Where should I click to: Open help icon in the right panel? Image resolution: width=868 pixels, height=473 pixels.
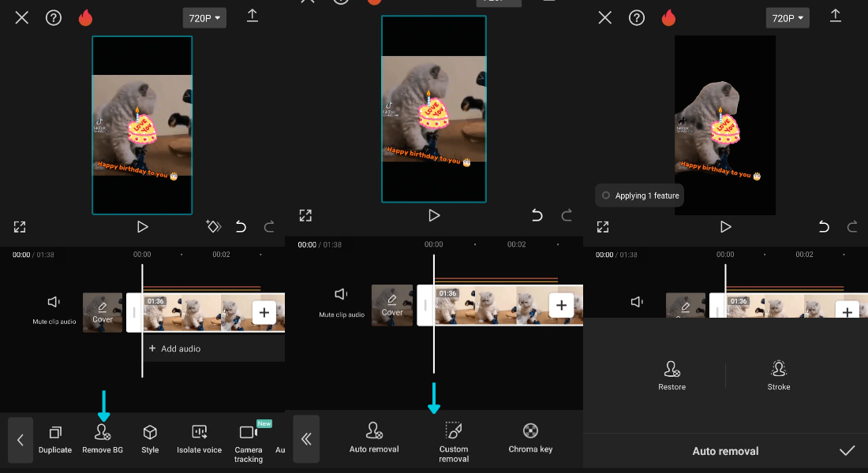[x=637, y=17]
